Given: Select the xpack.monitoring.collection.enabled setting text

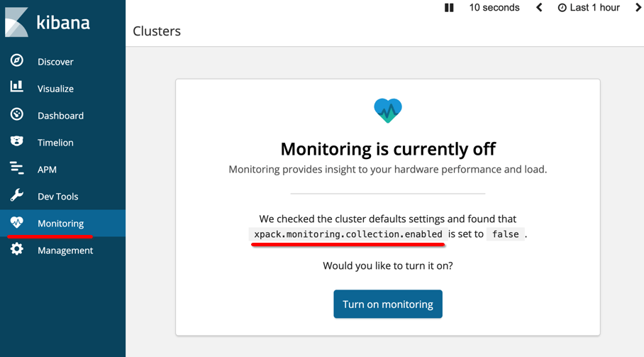Looking at the screenshot, I should click(348, 234).
